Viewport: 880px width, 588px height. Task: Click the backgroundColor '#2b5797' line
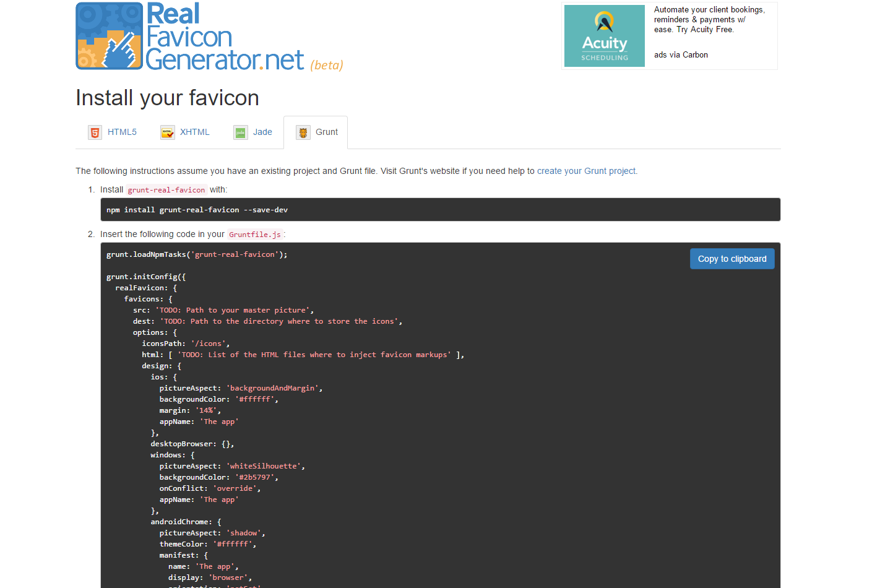219,477
